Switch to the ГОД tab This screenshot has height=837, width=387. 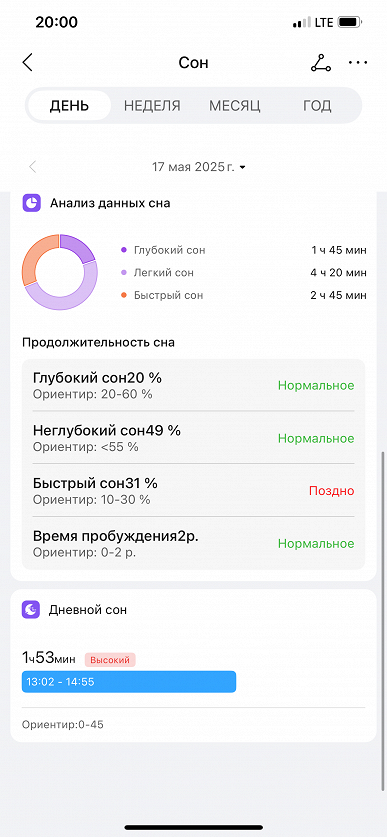tap(318, 106)
